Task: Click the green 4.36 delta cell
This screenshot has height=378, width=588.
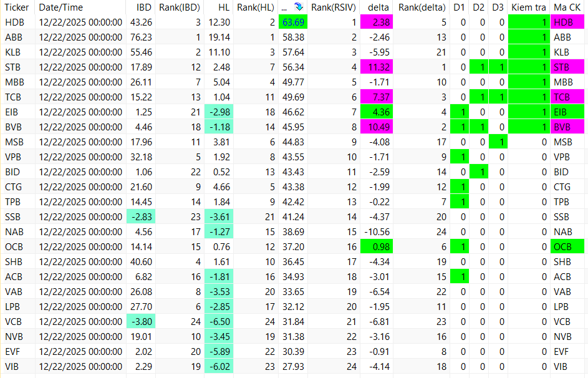Action: (x=377, y=112)
